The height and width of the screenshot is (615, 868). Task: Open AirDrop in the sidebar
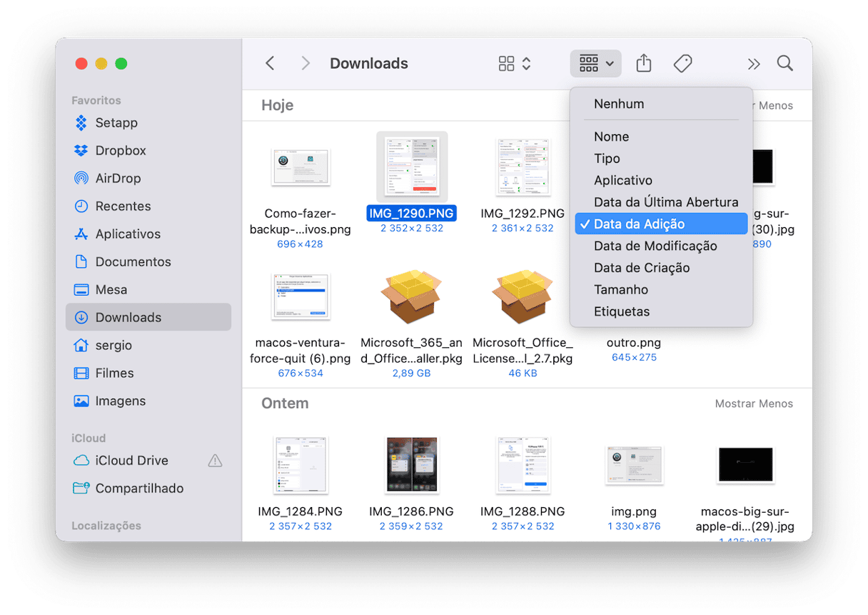tap(118, 179)
